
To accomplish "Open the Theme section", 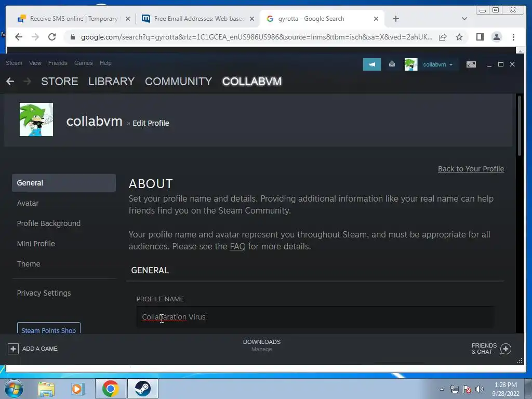I will 29,264.
